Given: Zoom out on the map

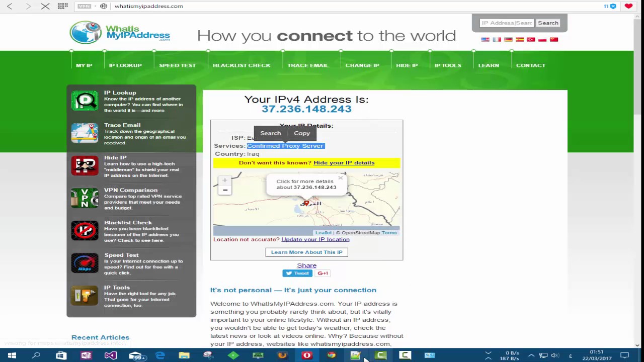Looking at the screenshot, I should [225, 190].
